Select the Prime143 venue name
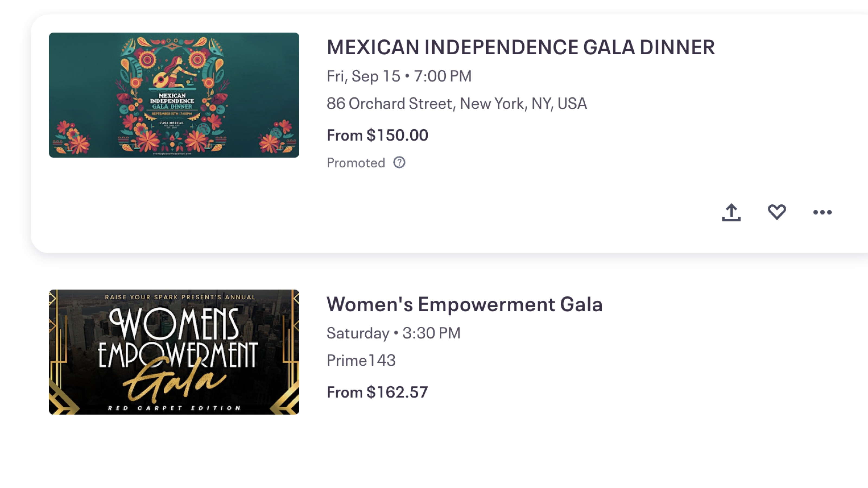Viewport: 868px width, 488px height. [362, 360]
